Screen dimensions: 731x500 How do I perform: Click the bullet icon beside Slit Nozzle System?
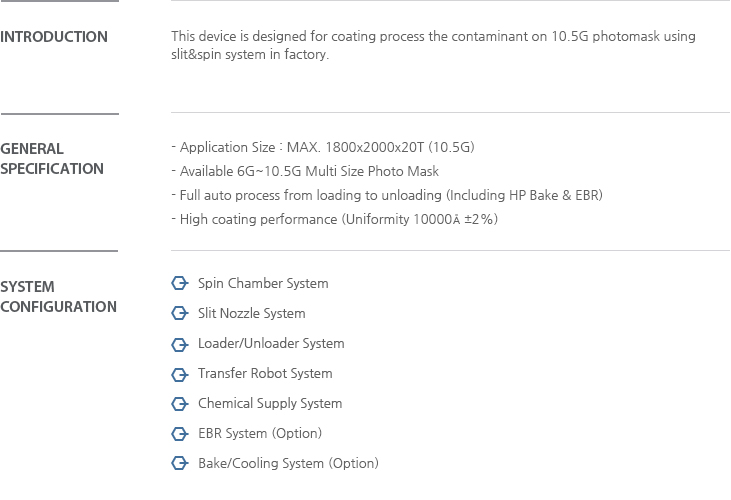pos(179,313)
